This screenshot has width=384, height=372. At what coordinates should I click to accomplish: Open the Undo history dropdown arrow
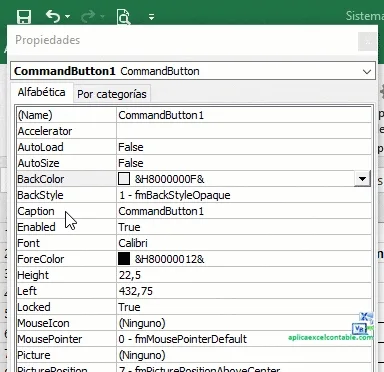point(67,16)
